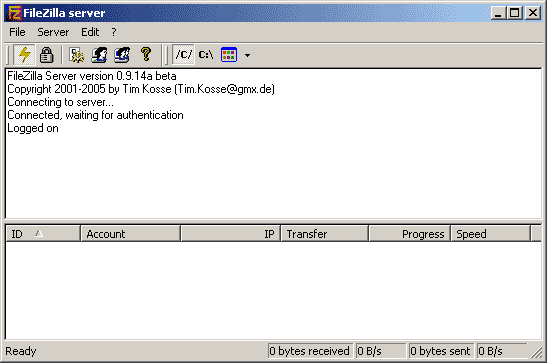Screen dimensions: 547x363
Task: Open the Server menu
Action: pyautogui.click(x=53, y=32)
